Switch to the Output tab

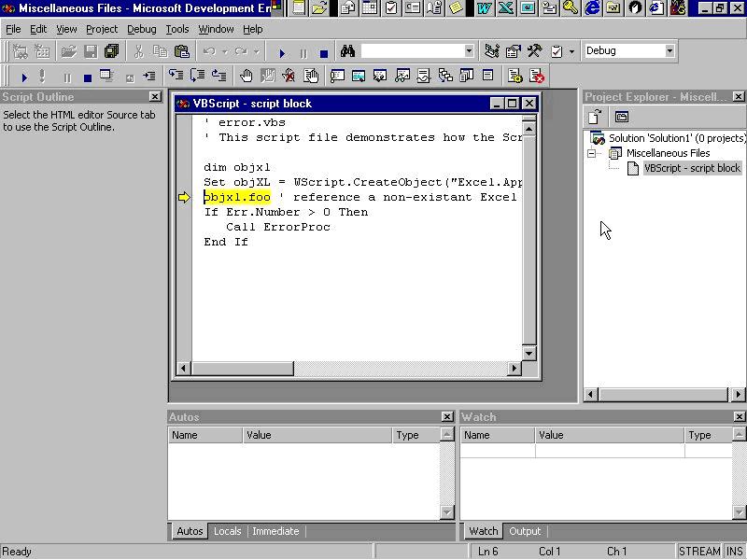(x=525, y=530)
